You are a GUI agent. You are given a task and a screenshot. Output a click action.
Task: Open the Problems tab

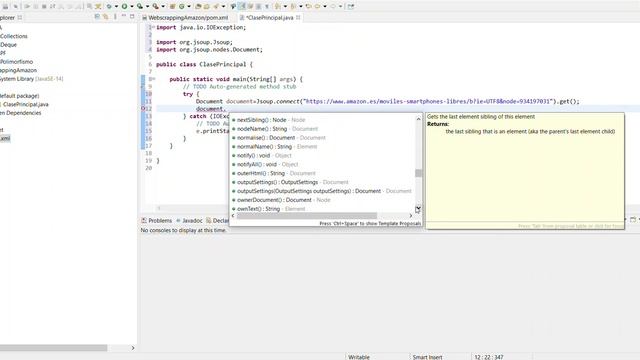(x=157, y=220)
